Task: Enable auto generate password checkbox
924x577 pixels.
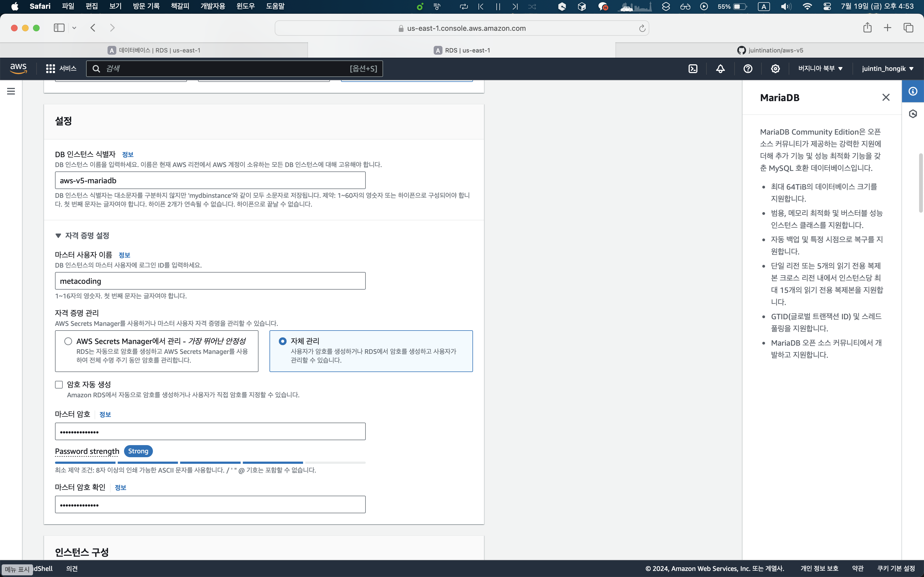Action: 59,385
